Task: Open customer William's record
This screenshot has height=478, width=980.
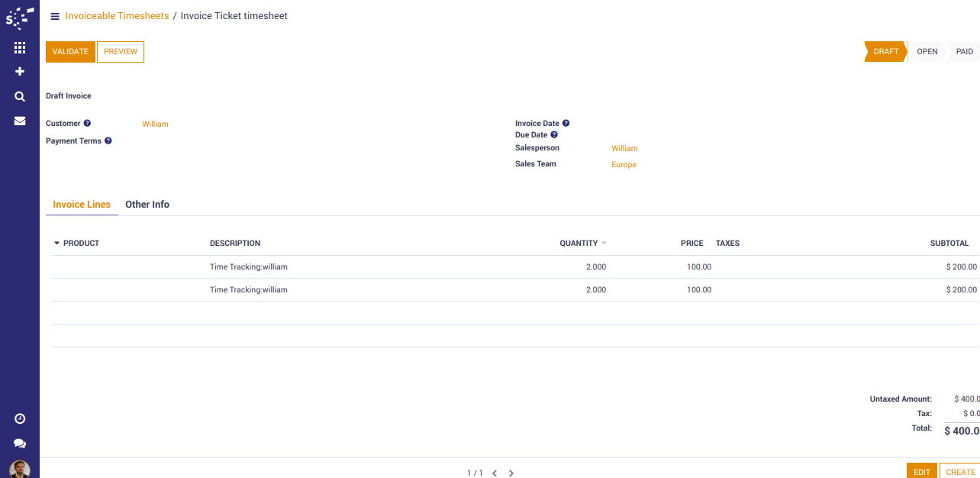Action: click(x=155, y=124)
